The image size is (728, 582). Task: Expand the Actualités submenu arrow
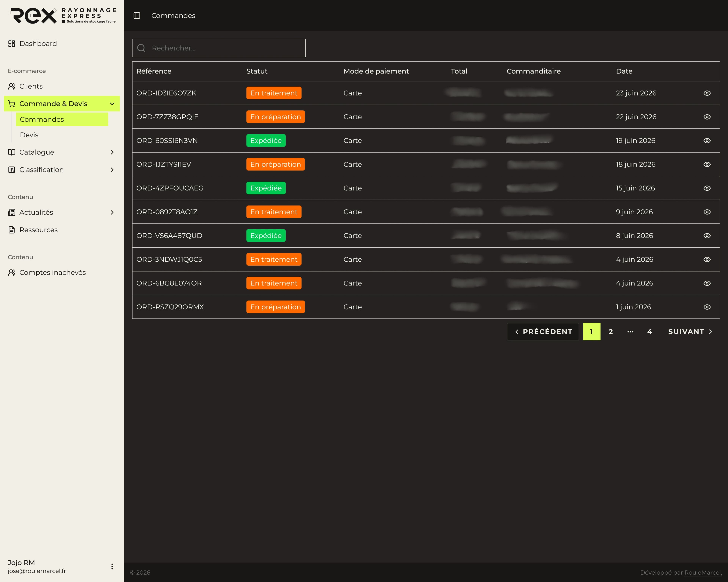tap(112, 212)
